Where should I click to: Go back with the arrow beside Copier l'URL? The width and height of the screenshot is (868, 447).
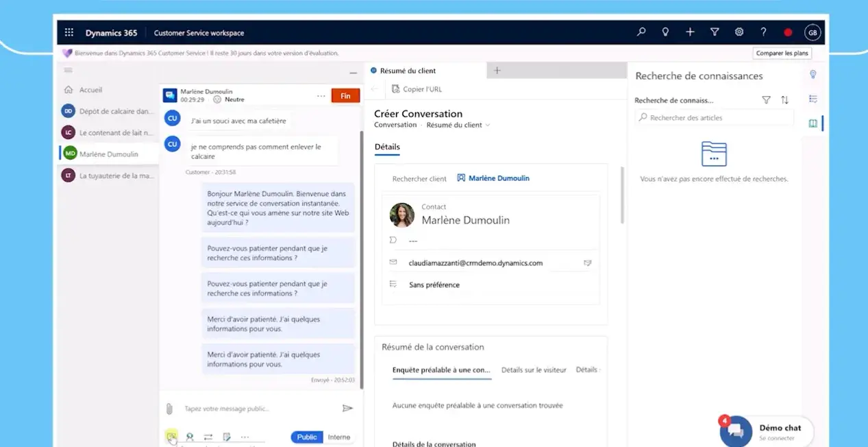[x=374, y=89]
